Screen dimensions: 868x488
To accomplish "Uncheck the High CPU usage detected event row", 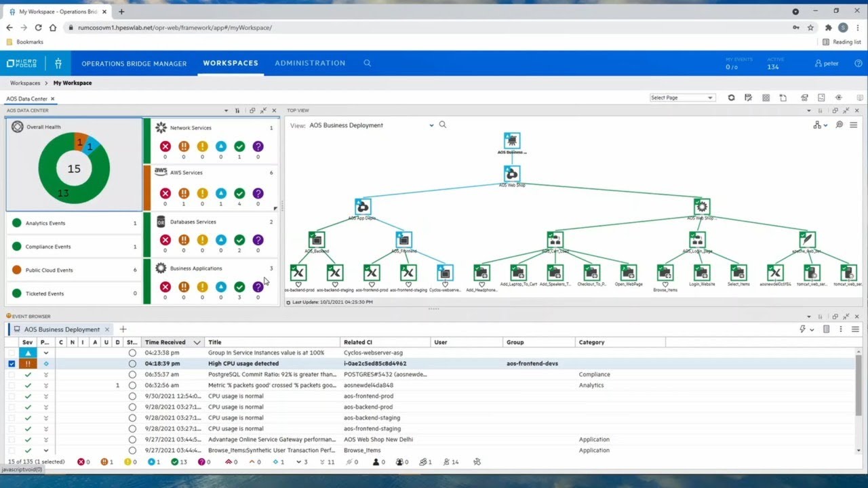I will pyautogui.click(x=12, y=363).
